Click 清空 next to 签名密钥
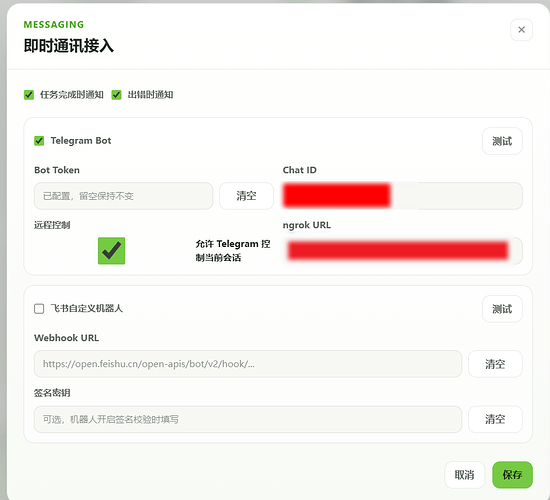 [x=495, y=419]
